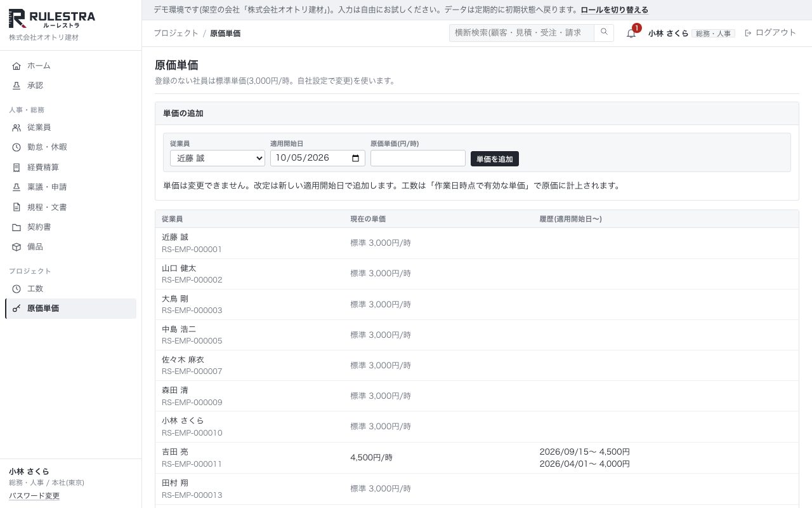Click employee 佐々木 麻衣 row
This screenshot has width=812, height=508.
pyautogui.click(x=476, y=365)
